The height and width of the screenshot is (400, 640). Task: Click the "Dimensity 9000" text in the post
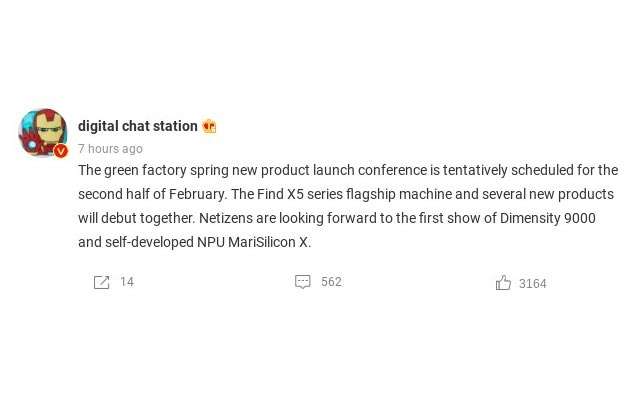coord(548,218)
